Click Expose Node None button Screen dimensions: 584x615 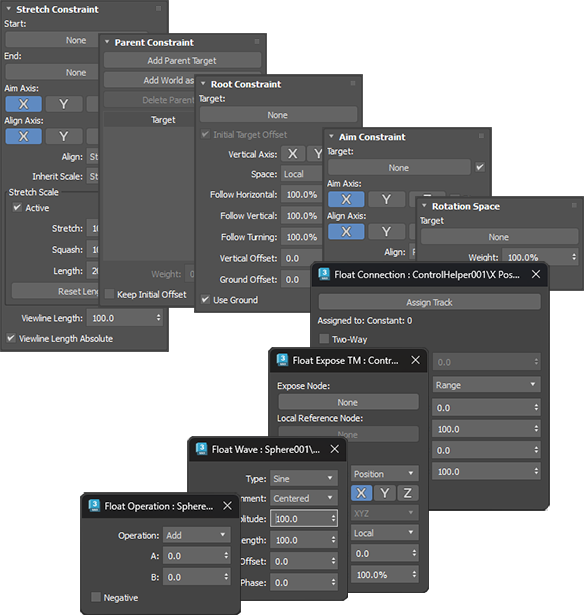[348, 402]
